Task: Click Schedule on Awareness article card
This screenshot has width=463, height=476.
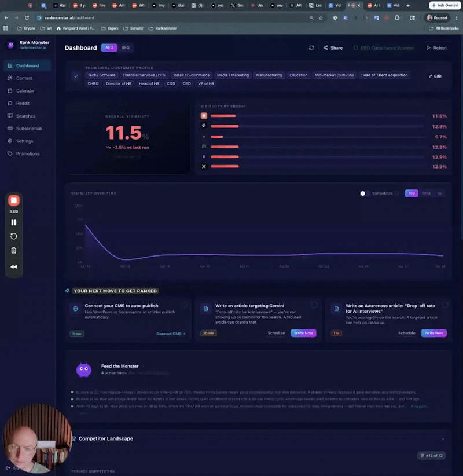Action: click(406, 333)
